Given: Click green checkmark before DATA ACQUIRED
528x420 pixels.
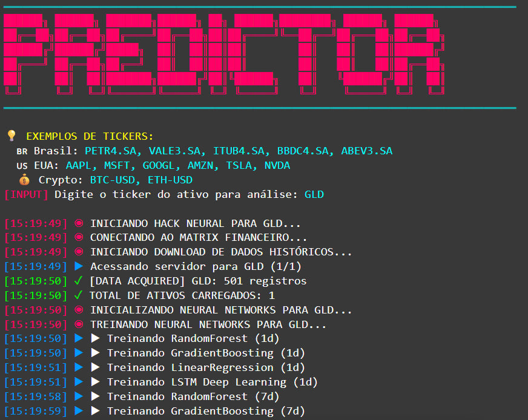Looking at the screenshot, I should pyautogui.click(x=78, y=281).
